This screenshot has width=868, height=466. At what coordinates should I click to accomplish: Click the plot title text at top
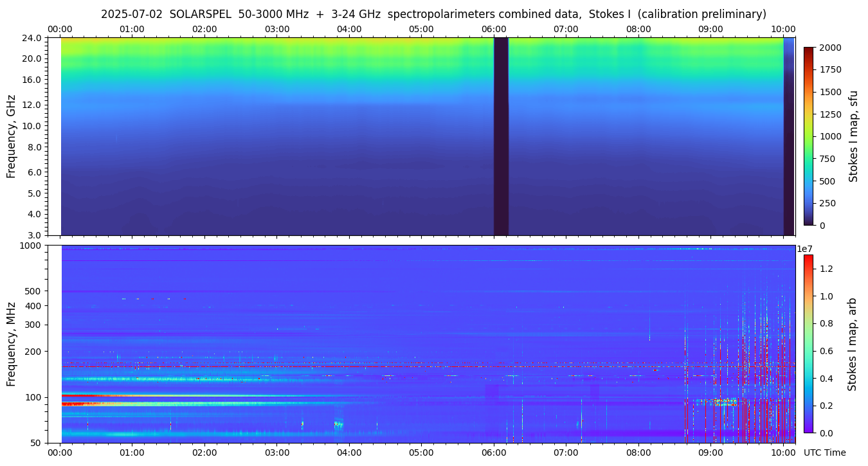point(433,14)
